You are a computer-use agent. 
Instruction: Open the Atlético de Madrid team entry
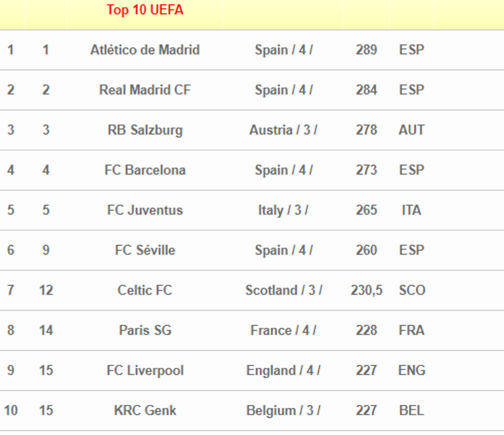click(x=145, y=50)
